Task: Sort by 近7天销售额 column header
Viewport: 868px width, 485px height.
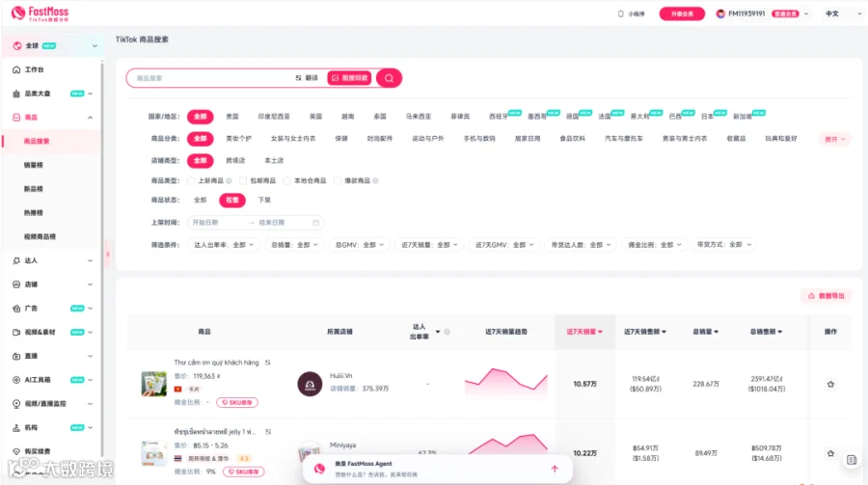Action: click(645, 332)
